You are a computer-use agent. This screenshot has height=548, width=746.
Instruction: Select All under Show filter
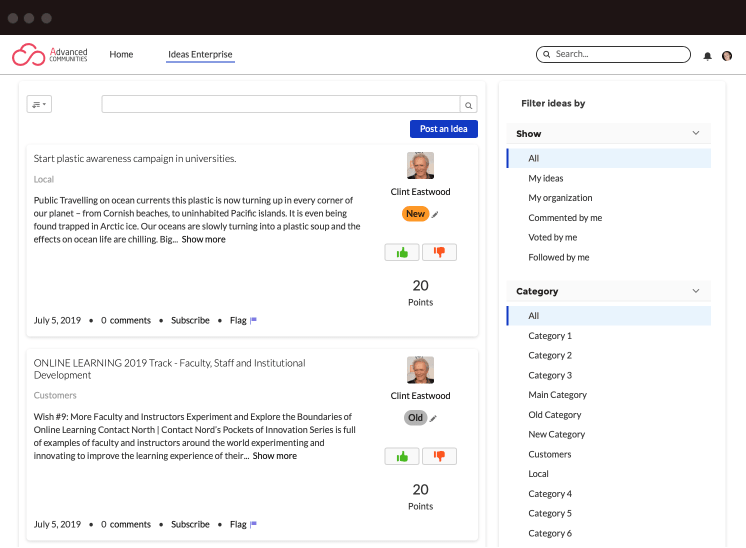coord(609,158)
